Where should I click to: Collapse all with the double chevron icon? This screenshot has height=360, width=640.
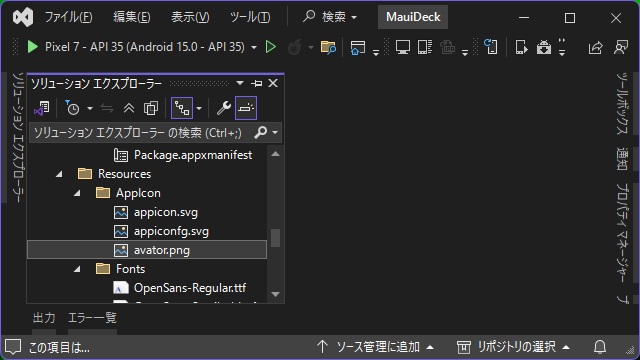(129, 108)
